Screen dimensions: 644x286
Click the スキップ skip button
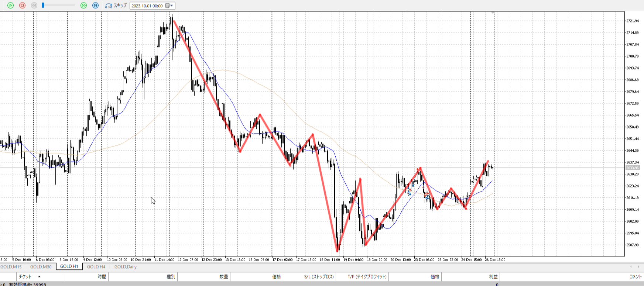click(x=116, y=6)
